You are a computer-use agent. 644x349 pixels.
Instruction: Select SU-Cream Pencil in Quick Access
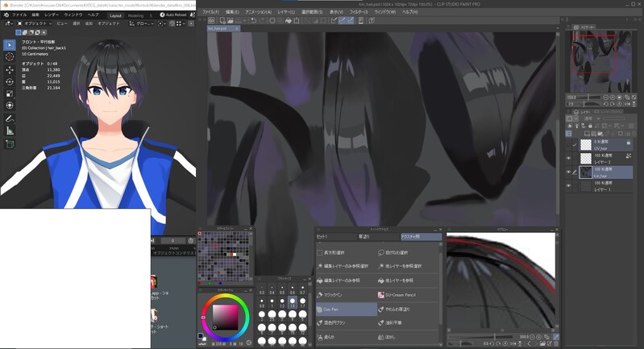(409, 295)
